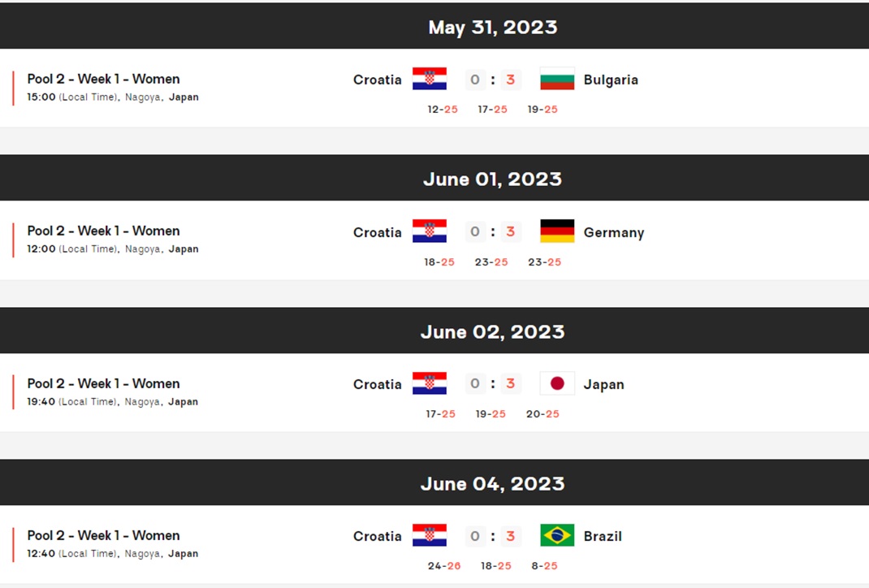
Task: Click Japan flag icon
Action: (x=557, y=383)
